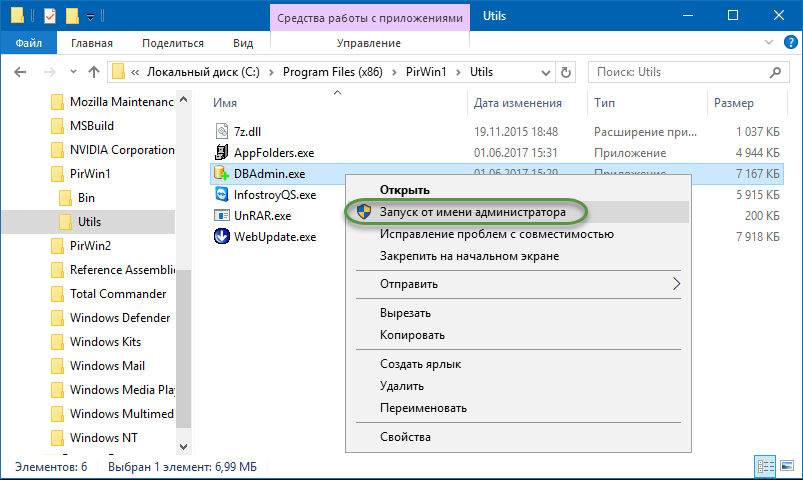The width and height of the screenshot is (803, 480).
Task: Choose Создать ярлык in the context menu
Action: coord(518,364)
